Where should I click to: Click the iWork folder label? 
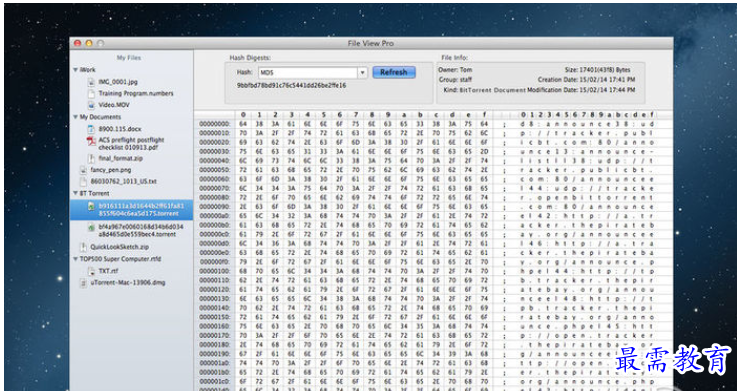pos(87,70)
